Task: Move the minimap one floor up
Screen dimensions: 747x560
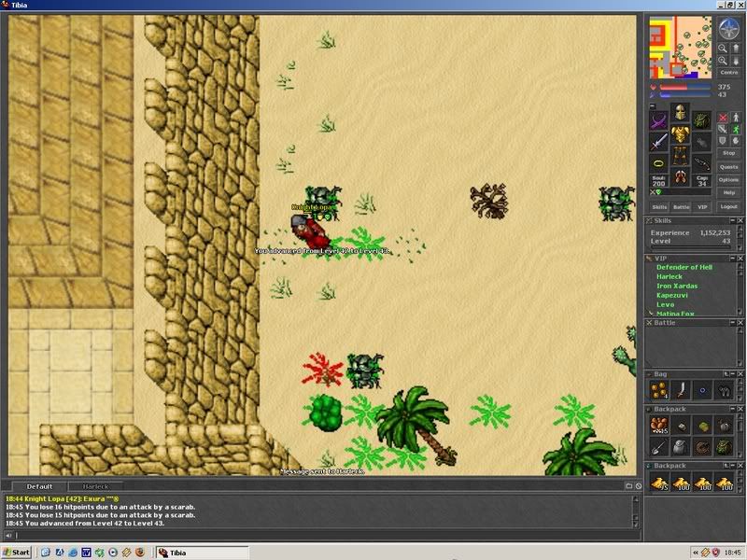Action: pyautogui.click(x=736, y=49)
